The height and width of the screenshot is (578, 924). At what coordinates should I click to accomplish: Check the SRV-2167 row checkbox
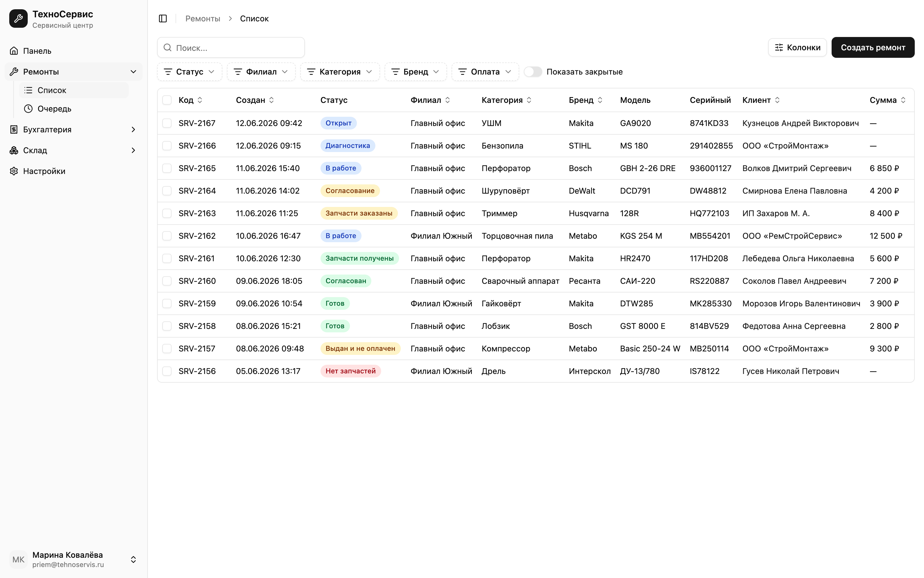tap(167, 123)
